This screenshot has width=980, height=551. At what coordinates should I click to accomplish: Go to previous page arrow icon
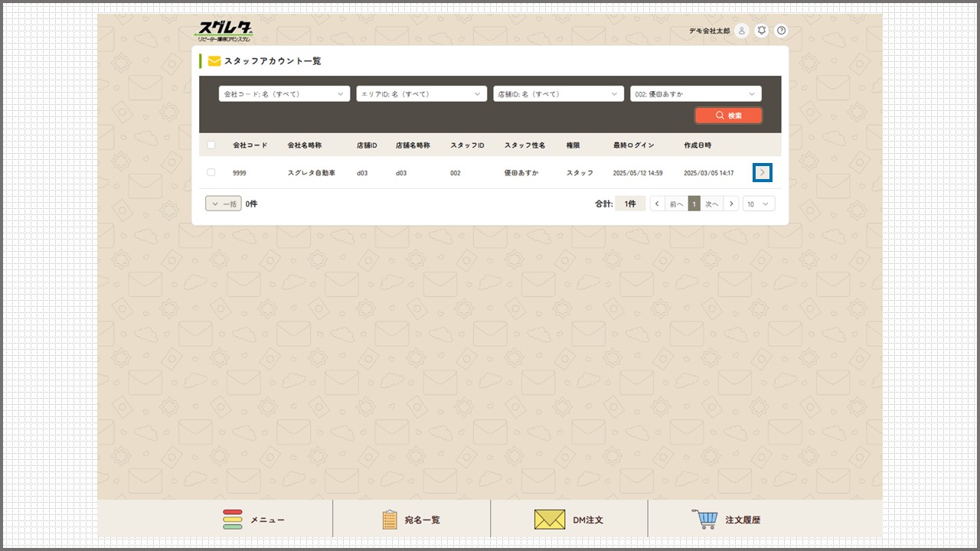[x=658, y=204]
